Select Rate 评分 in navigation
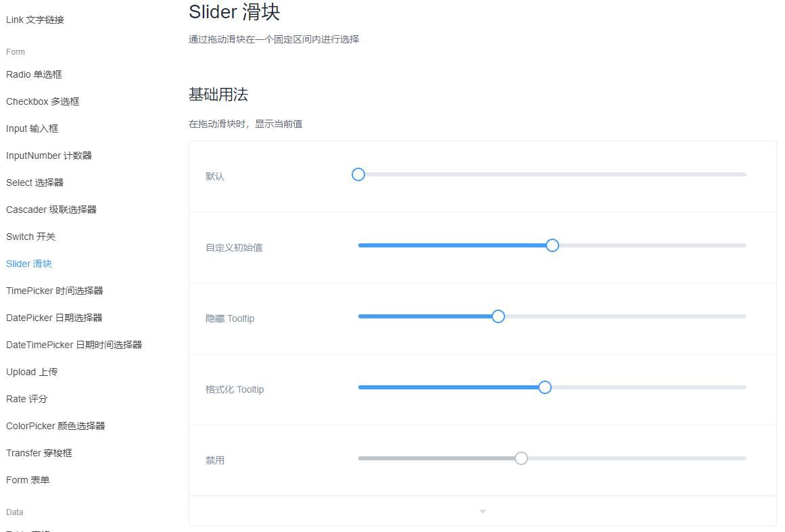 (25, 399)
